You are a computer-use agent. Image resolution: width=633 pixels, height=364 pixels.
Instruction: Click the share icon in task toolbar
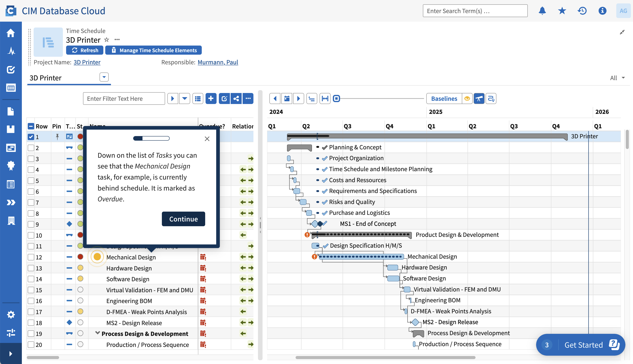coord(236,98)
